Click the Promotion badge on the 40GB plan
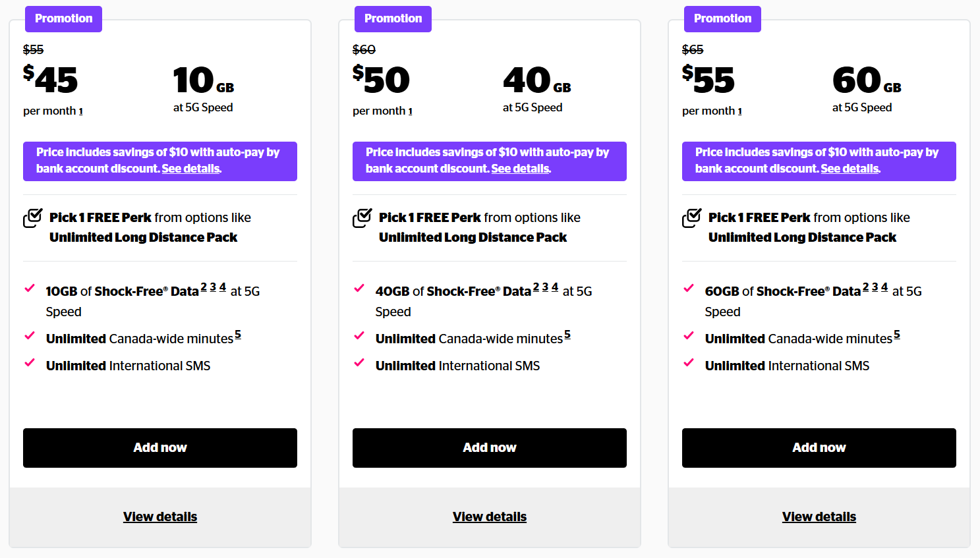The image size is (980, 558). pos(393,18)
